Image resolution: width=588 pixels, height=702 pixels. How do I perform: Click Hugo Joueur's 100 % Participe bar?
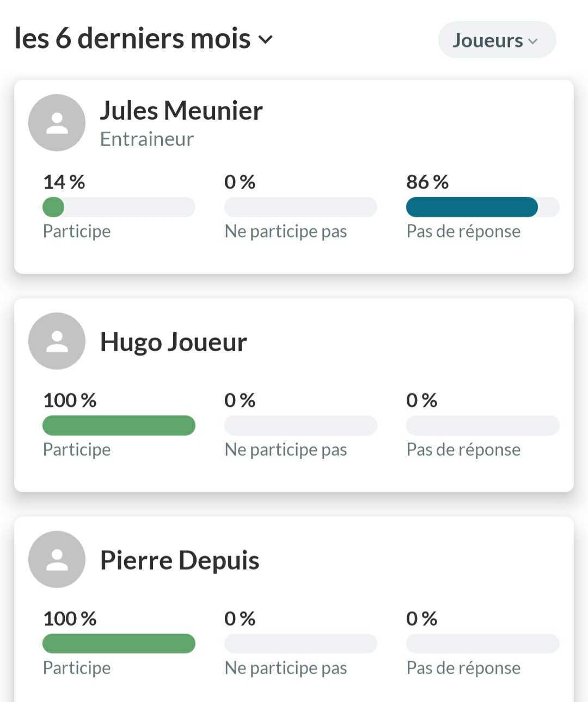119,425
